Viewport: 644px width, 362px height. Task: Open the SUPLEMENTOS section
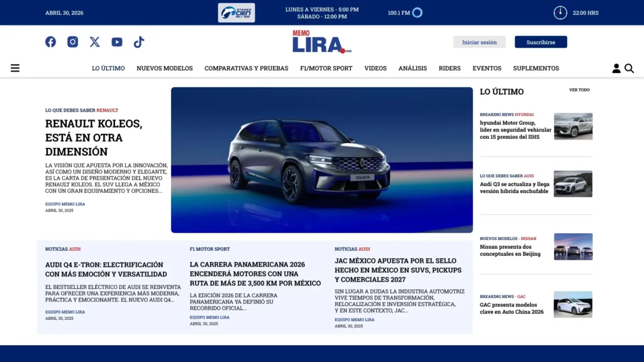coord(536,68)
